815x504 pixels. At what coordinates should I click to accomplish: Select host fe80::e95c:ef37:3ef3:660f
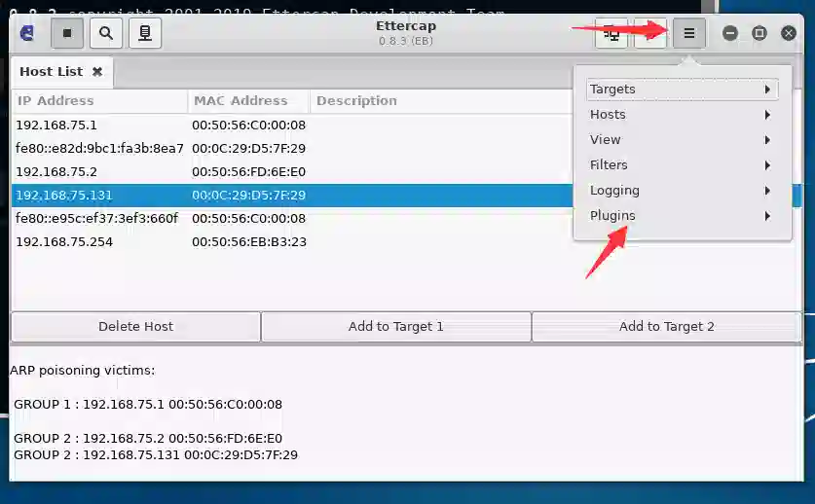pyautogui.click(x=96, y=219)
